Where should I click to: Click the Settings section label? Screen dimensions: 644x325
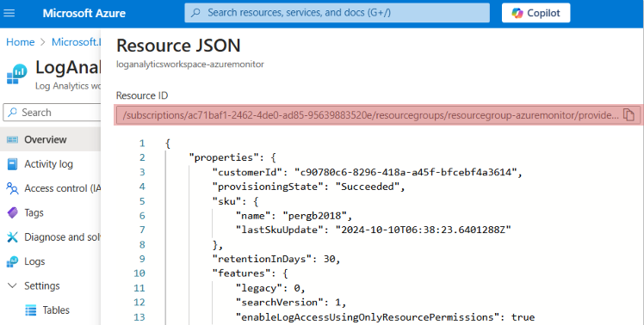pyautogui.click(x=42, y=285)
